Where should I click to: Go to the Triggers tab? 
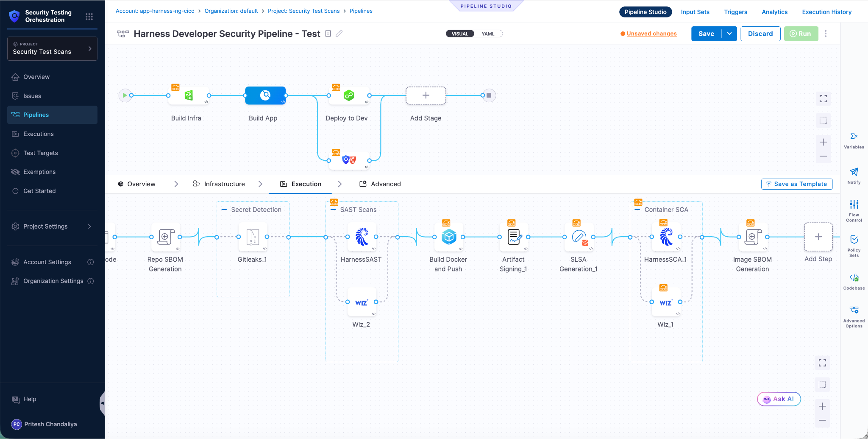735,12
